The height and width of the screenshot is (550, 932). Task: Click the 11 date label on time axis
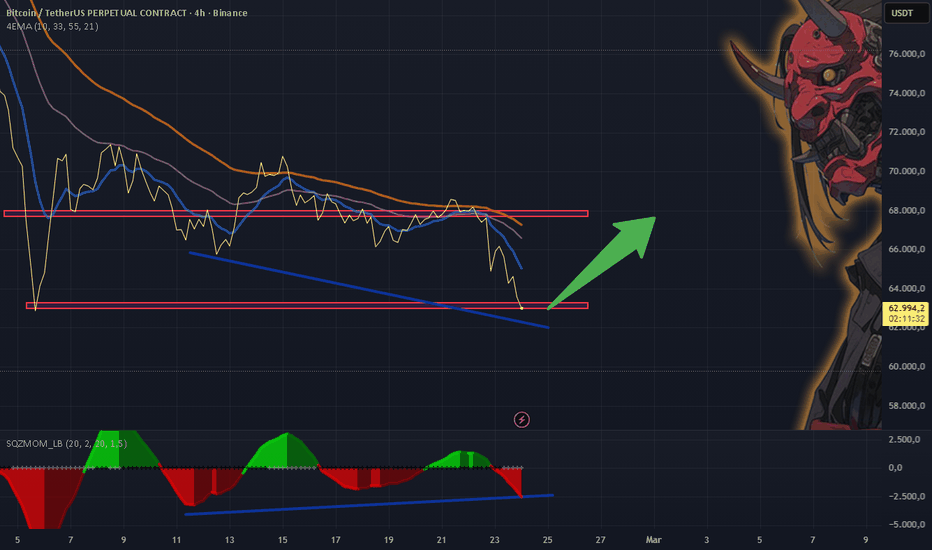(177, 540)
